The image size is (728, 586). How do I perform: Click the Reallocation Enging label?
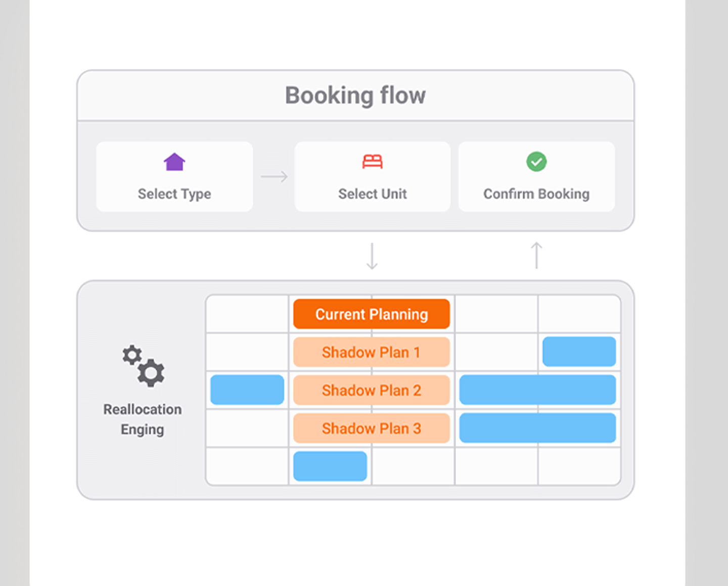coord(143,419)
